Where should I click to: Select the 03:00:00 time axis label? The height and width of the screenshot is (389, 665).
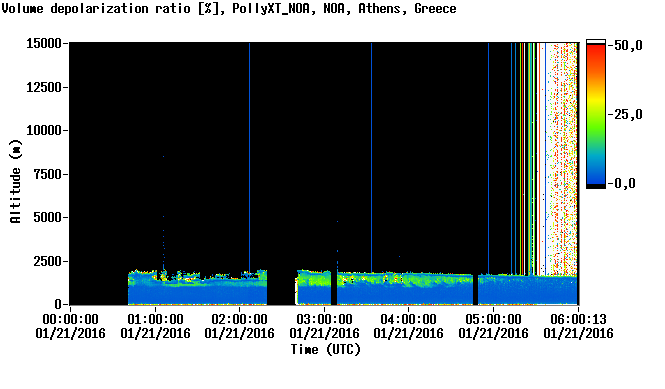tap(324, 319)
